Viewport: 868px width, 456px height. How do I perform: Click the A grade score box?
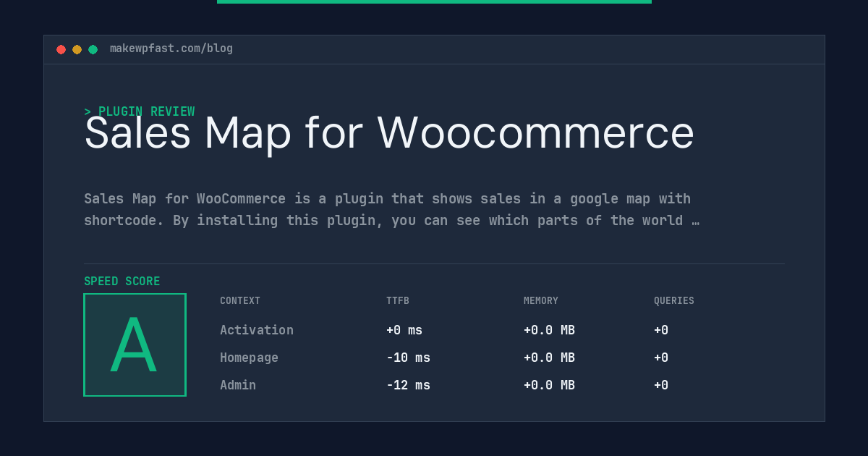[x=135, y=345]
